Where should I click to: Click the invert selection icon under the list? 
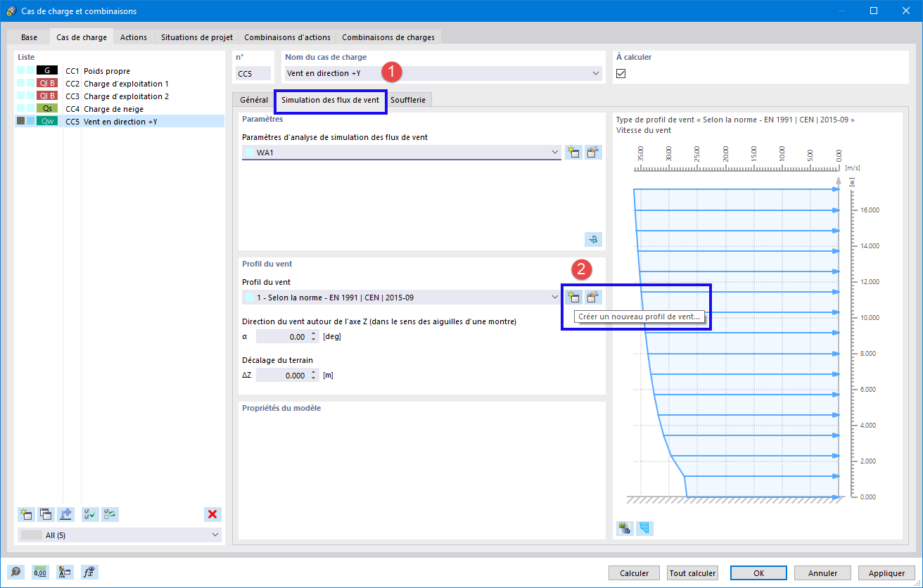pos(110,514)
